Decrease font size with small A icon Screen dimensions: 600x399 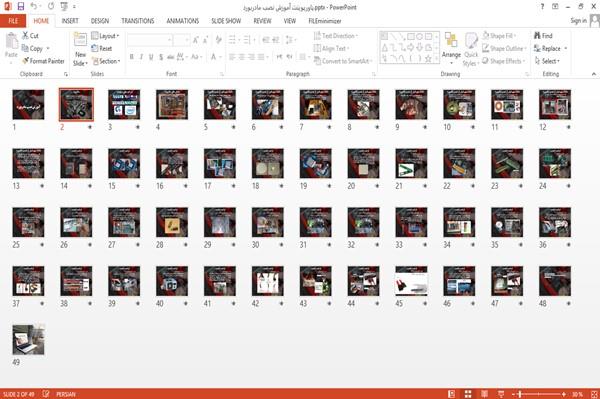[x=206, y=40]
